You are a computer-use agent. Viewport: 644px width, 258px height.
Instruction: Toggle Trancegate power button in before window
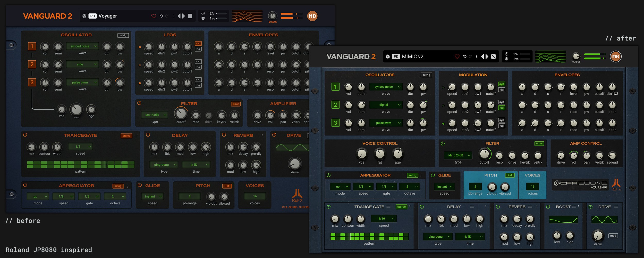[25, 135]
